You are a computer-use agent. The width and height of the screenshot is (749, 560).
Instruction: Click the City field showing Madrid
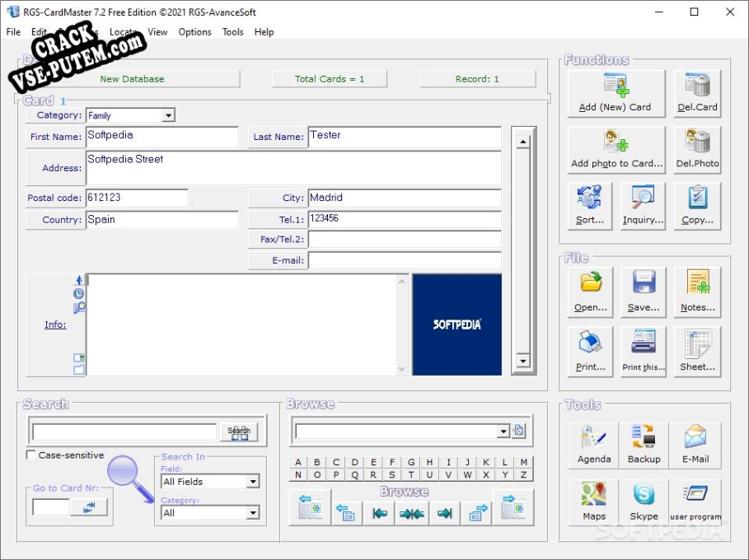click(405, 198)
